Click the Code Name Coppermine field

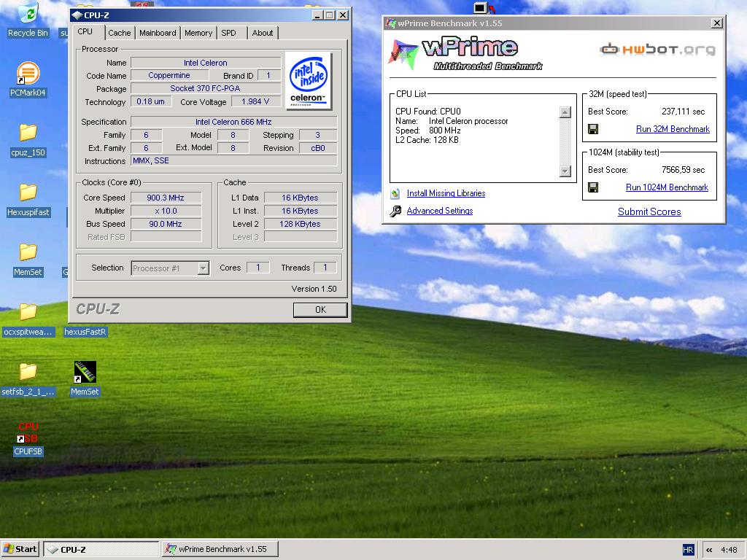pos(169,75)
